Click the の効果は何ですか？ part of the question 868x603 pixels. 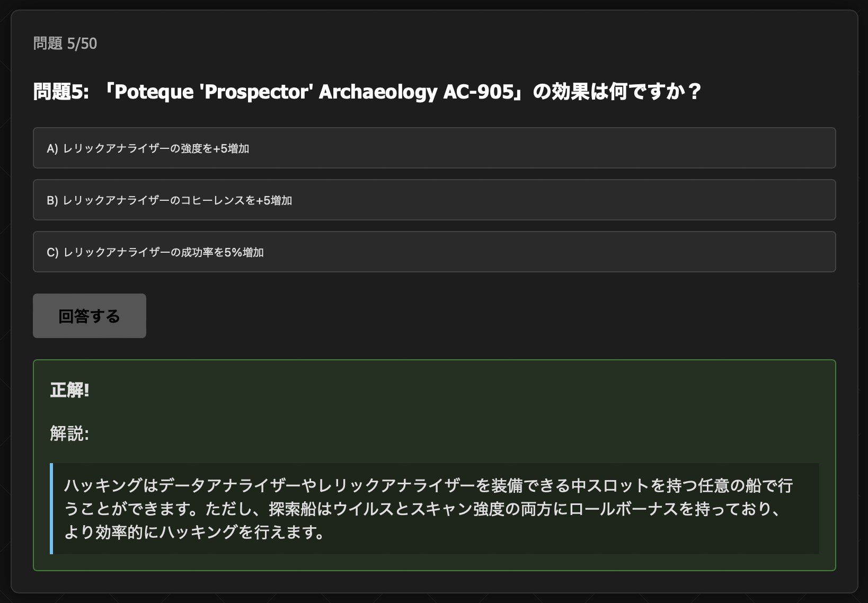tap(617, 92)
